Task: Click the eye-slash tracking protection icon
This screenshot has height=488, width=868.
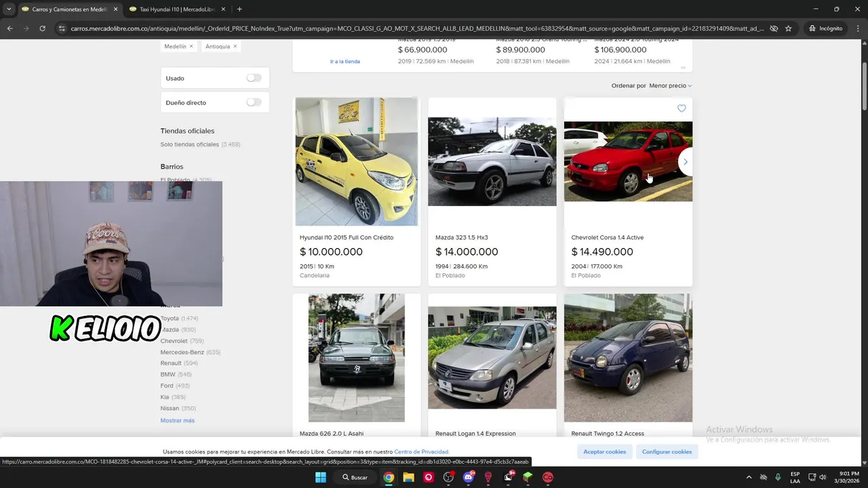Action: 773,28
